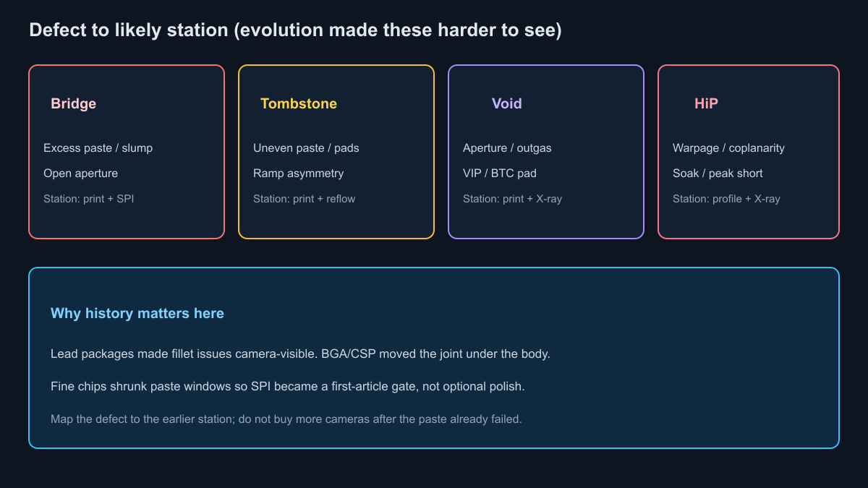
Task: Click the Bridge card heading
Action: (73, 103)
